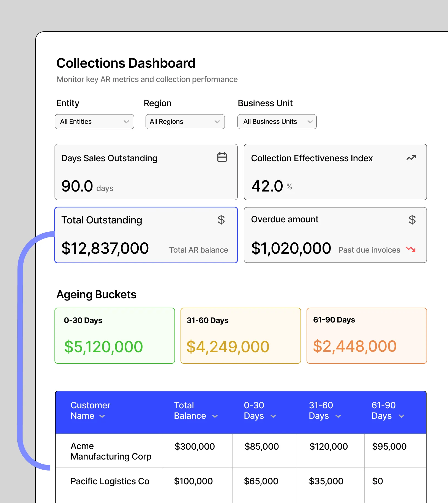Screen dimensions: 448x503
Task: Open the All Business Units dropdown
Action: (277, 122)
